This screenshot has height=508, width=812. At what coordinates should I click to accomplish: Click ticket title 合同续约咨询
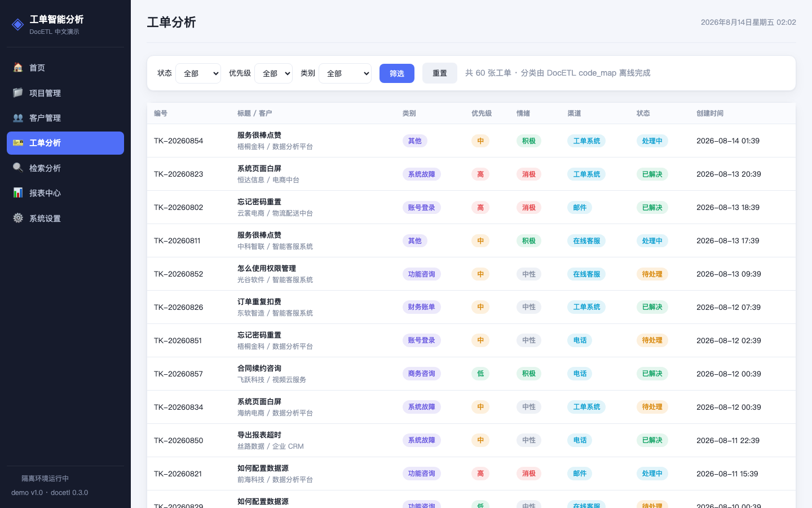click(259, 368)
